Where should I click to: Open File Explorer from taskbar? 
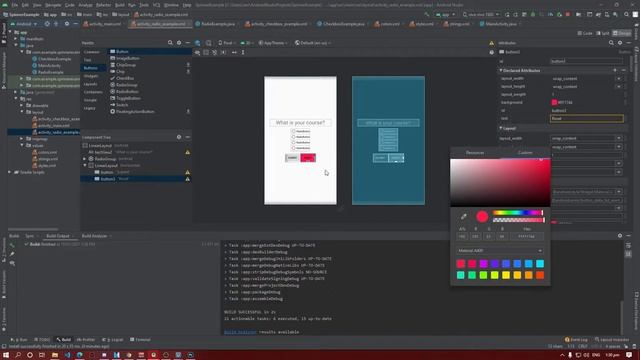(x=55, y=355)
